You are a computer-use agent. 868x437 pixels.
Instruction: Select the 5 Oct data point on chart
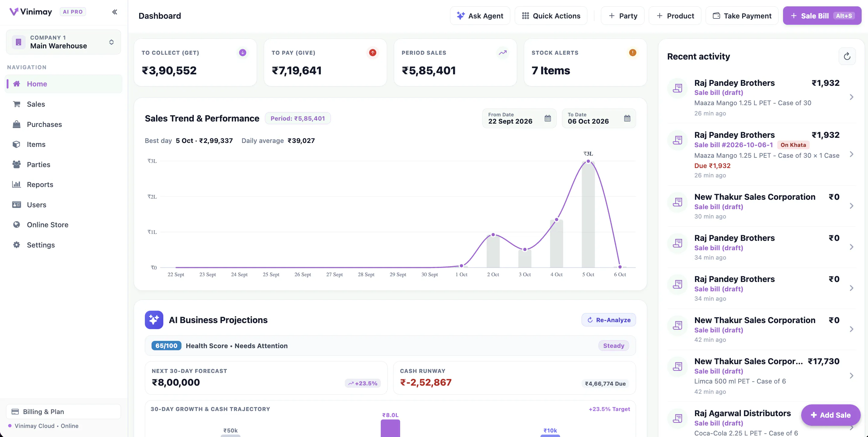click(588, 161)
